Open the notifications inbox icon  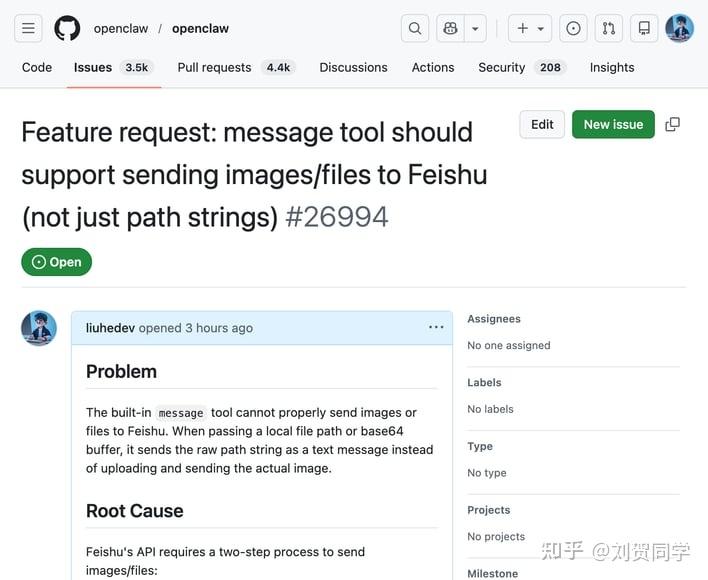[644, 28]
